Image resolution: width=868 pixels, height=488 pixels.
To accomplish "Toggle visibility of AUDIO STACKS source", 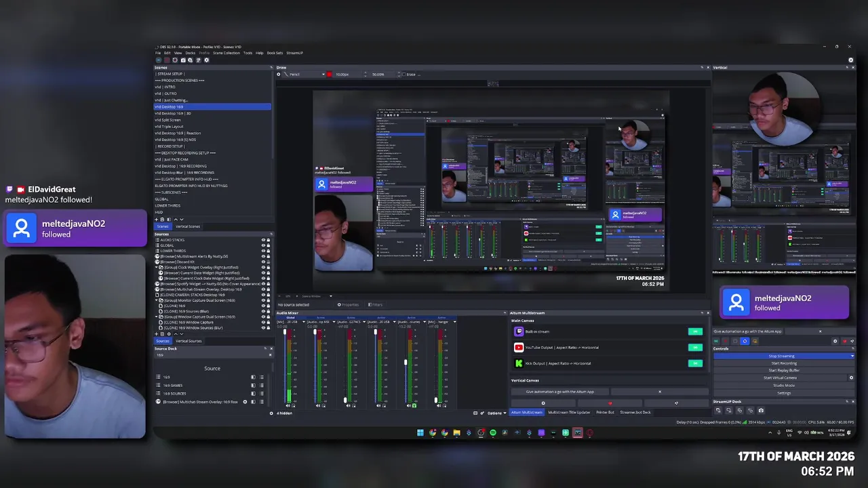I will point(263,240).
